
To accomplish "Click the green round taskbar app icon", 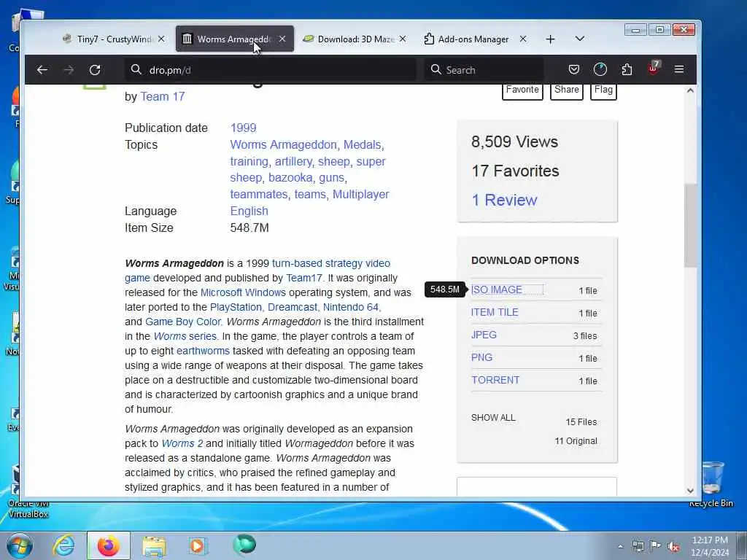I will click(x=244, y=545).
